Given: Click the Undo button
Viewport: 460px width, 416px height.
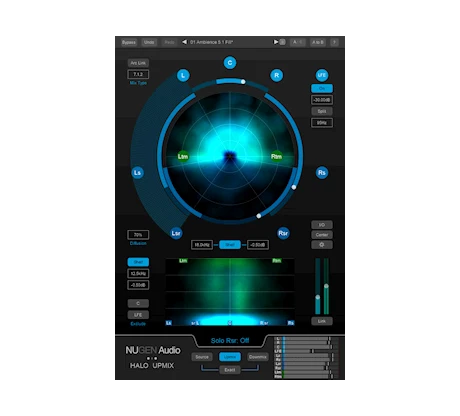Looking at the screenshot, I should point(149,42).
